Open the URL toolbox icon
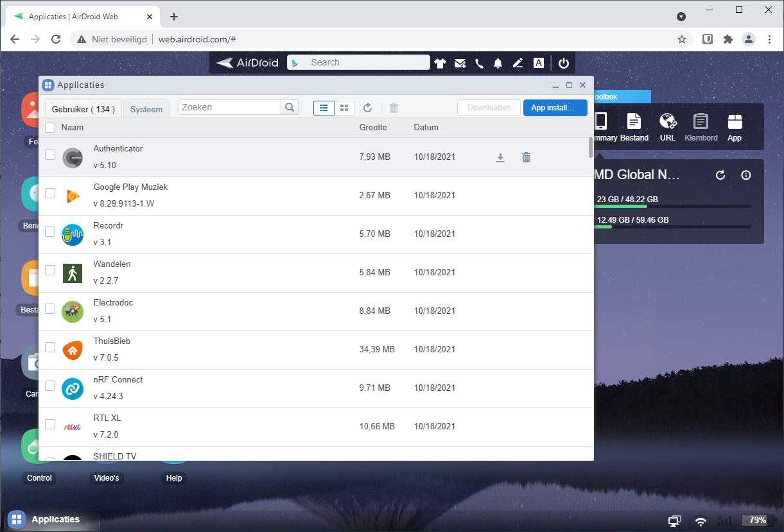784x532 pixels. click(668, 126)
